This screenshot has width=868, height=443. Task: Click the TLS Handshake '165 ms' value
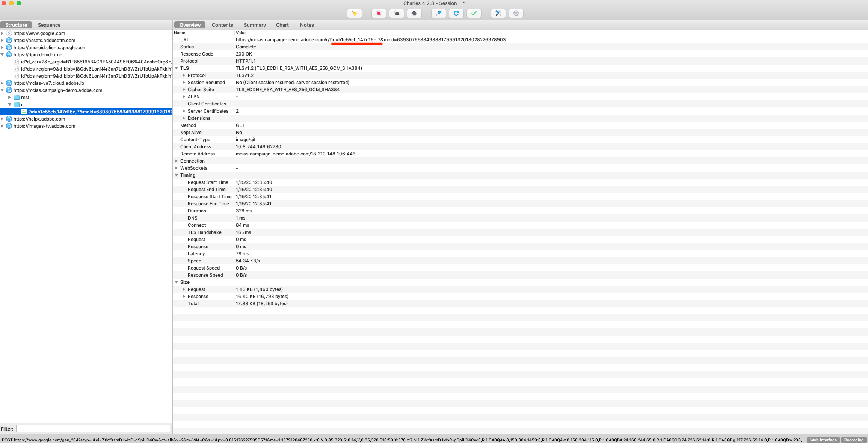click(243, 232)
